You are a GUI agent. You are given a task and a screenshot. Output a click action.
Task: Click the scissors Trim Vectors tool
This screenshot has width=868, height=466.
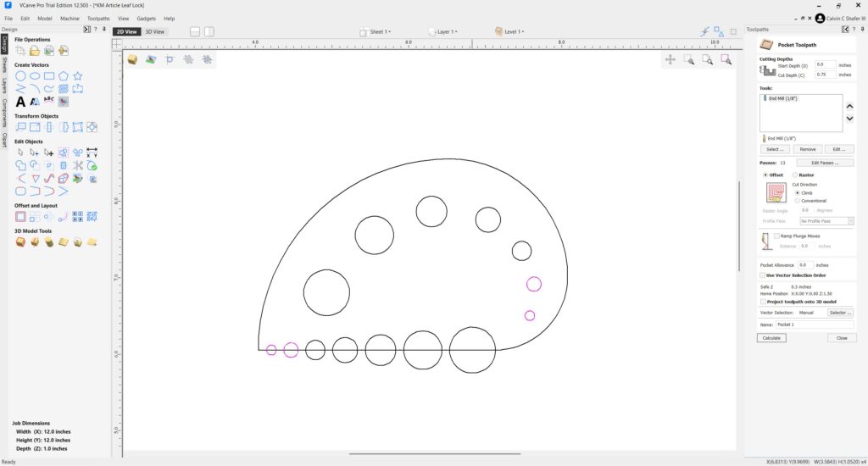tap(78, 165)
